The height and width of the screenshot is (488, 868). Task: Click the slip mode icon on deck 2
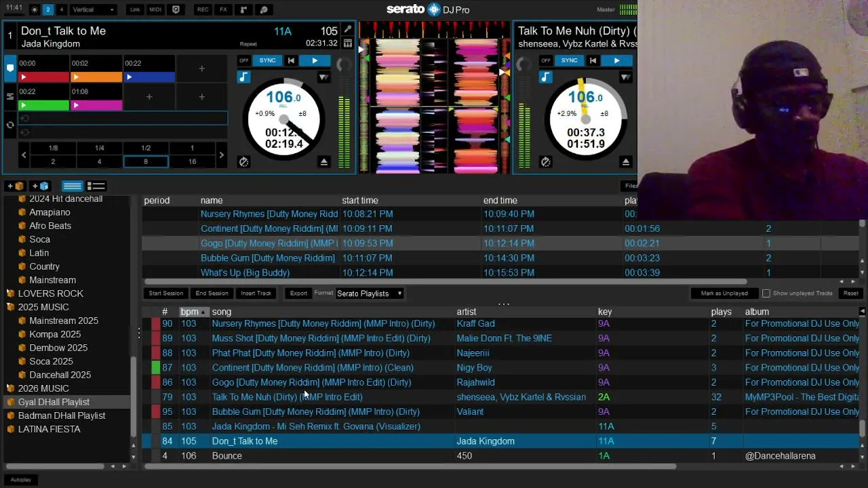point(545,162)
